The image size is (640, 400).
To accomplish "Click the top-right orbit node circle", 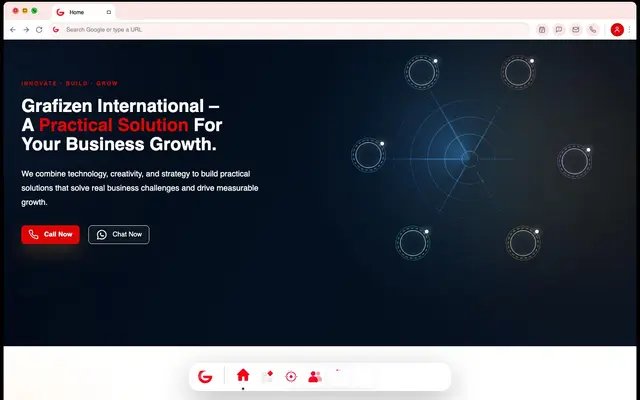I will point(518,73).
